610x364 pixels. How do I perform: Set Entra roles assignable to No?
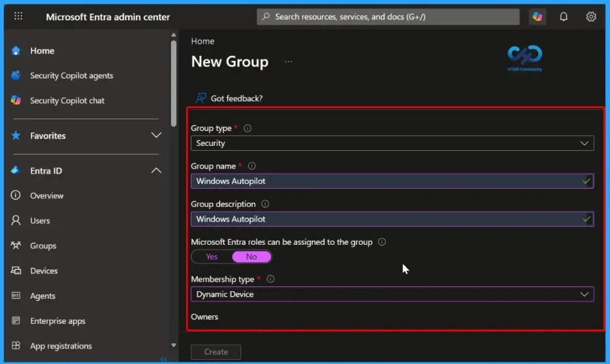pyautogui.click(x=251, y=257)
